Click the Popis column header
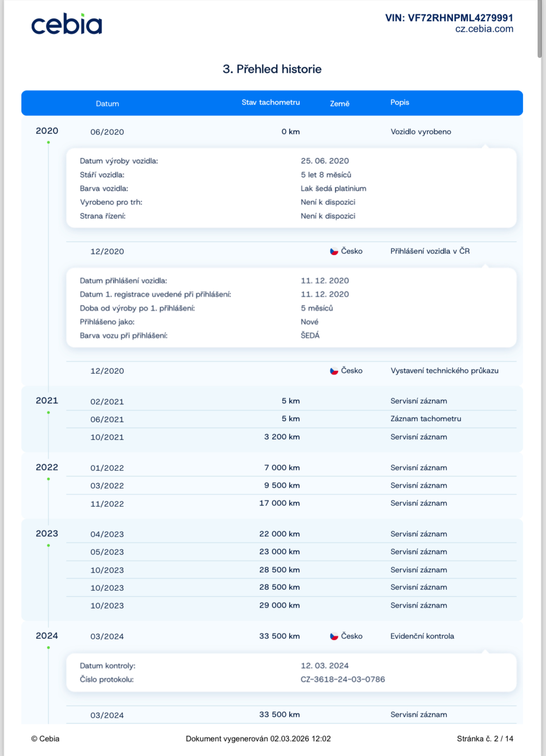 tap(399, 103)
